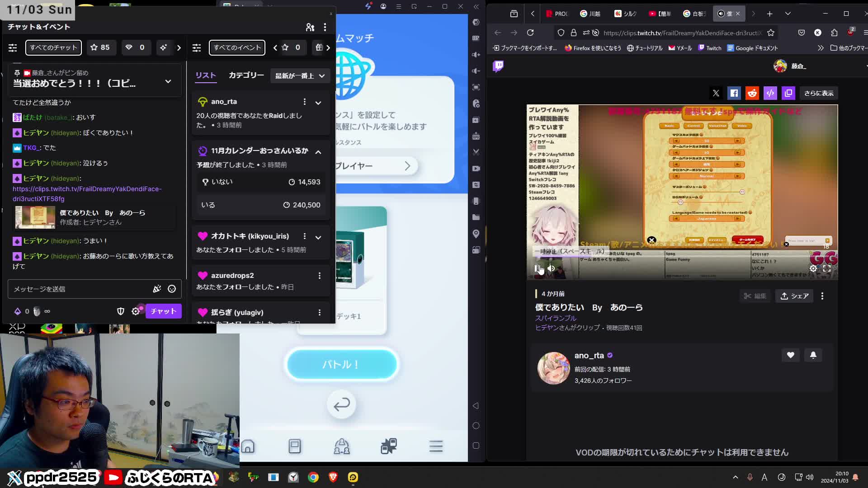Open the events filter settings icon

197,47
